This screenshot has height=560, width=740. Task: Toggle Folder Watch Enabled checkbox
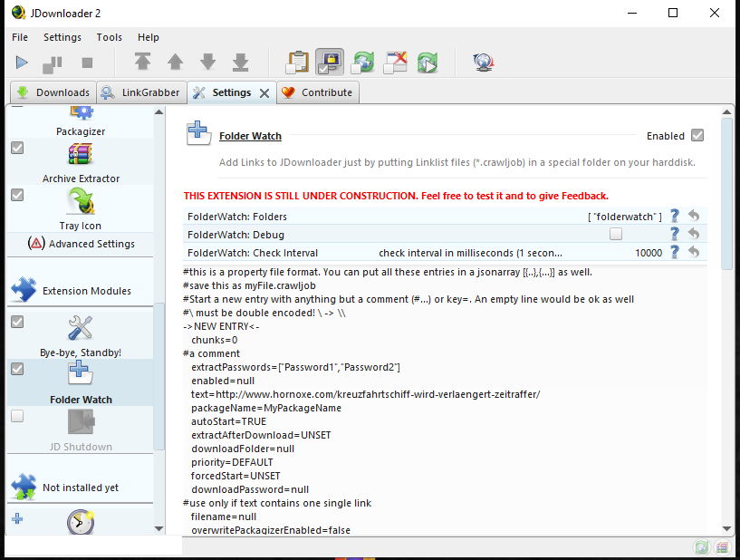697,136
